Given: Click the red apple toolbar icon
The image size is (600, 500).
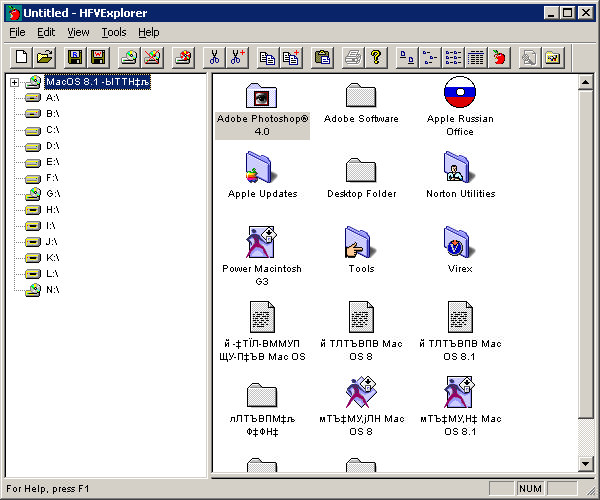Looking at the screenshot, I should (x=499, y=57).
